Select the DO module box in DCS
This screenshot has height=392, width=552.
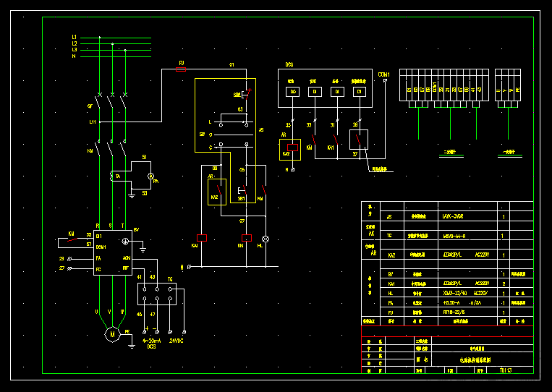point(292,92)
